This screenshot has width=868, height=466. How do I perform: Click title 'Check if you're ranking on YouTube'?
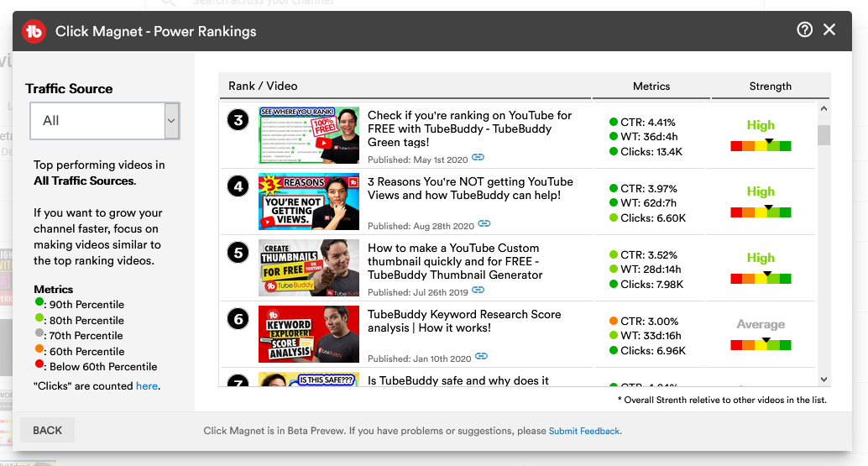(469, 128)
